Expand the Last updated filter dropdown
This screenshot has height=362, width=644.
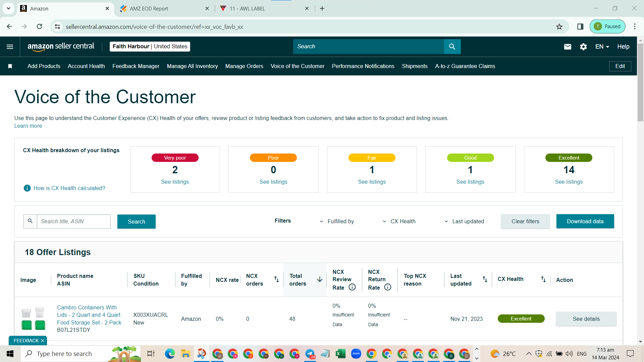tap(464, 221)
